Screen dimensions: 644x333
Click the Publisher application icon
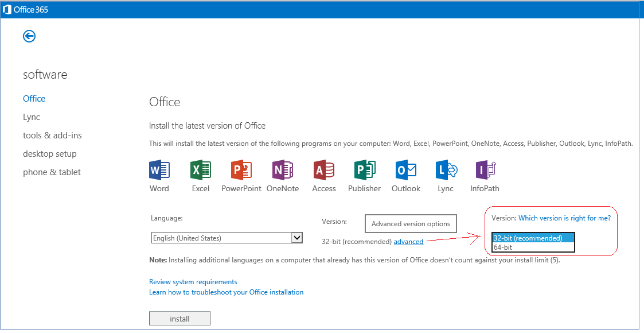(364, 170)
